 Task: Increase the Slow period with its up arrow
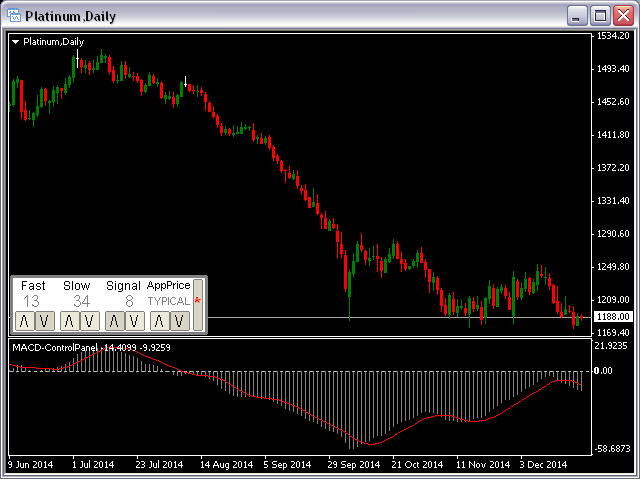pyautogui.click(x=69, y=321)
